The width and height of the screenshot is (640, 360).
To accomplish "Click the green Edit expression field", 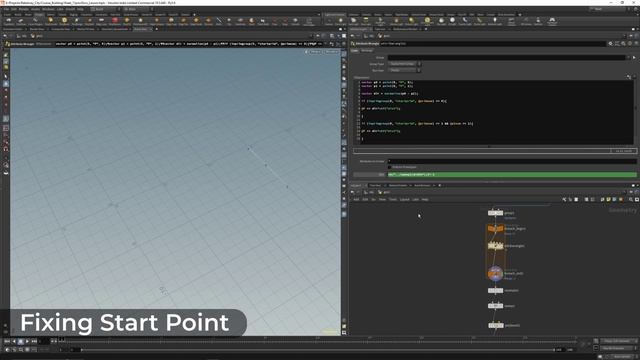I will [511, 175].
